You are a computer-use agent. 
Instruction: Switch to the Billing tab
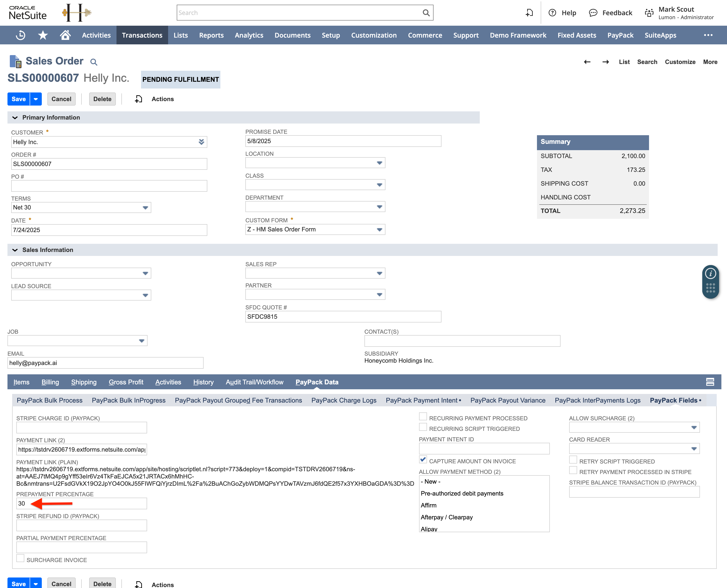pyautogui.click(x=50, y=382)
